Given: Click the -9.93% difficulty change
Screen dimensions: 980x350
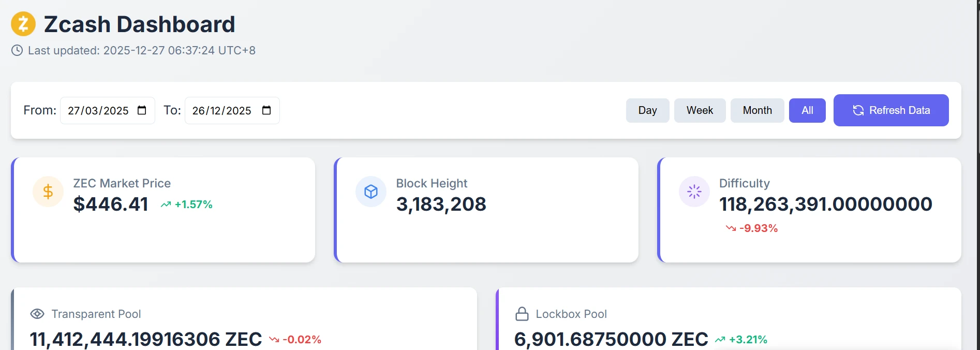Looking at the screenshot, I should [759, 228].
